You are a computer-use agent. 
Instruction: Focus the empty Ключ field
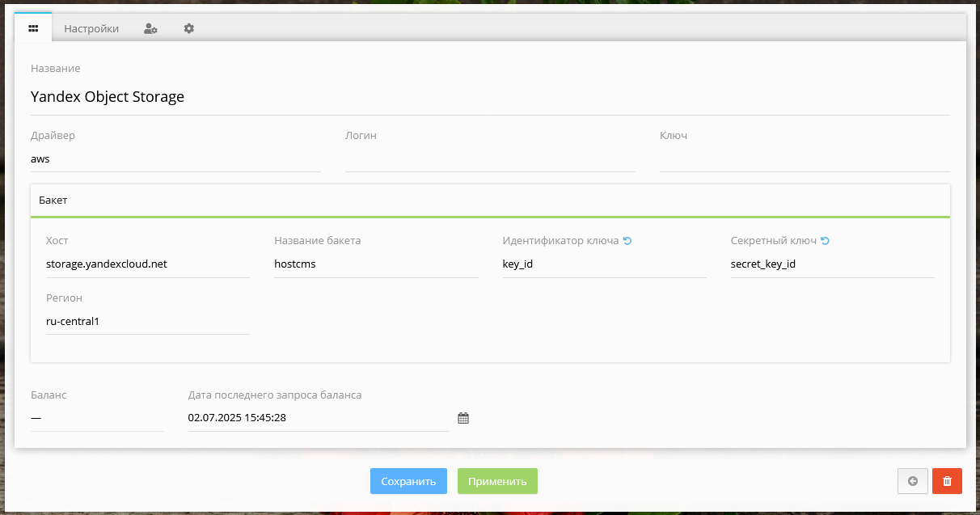805,159
